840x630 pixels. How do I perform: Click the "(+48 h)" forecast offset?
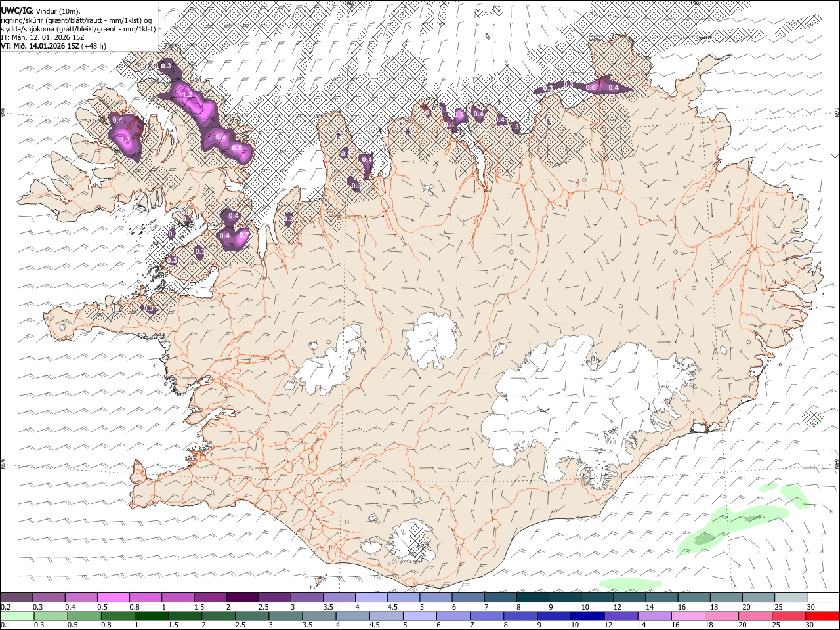pos(94,46)
